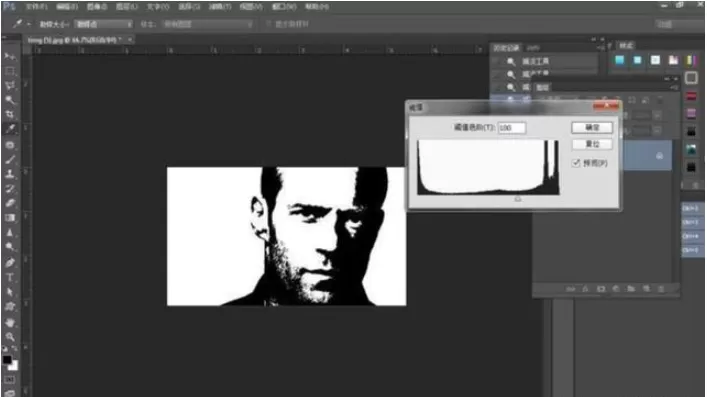Click OK button in Threshold dialog

point(592,127)
